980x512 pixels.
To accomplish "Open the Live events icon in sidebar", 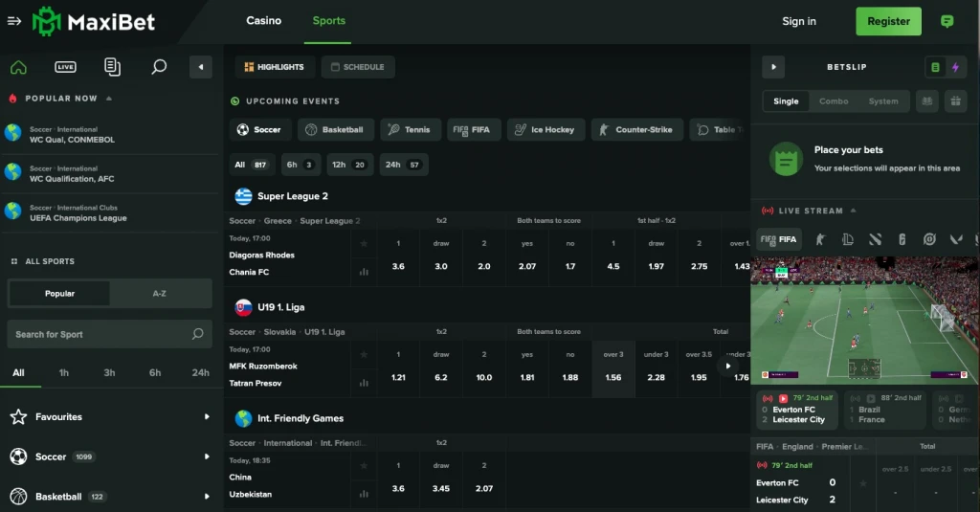I will tap(65, 67).
